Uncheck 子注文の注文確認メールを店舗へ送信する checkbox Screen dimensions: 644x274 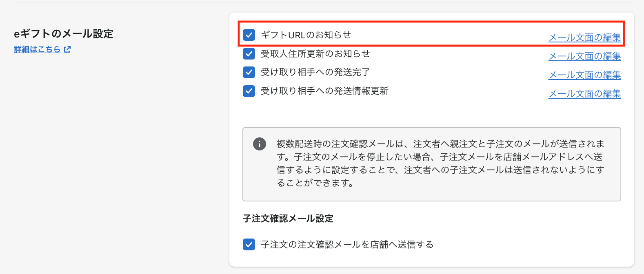tap(249, 245)
